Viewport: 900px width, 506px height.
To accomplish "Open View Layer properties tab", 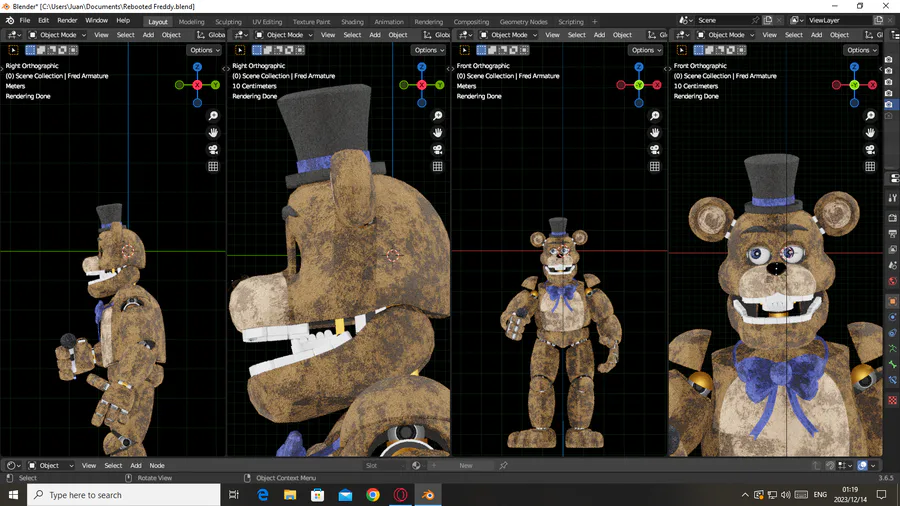I will pos(893,250).
